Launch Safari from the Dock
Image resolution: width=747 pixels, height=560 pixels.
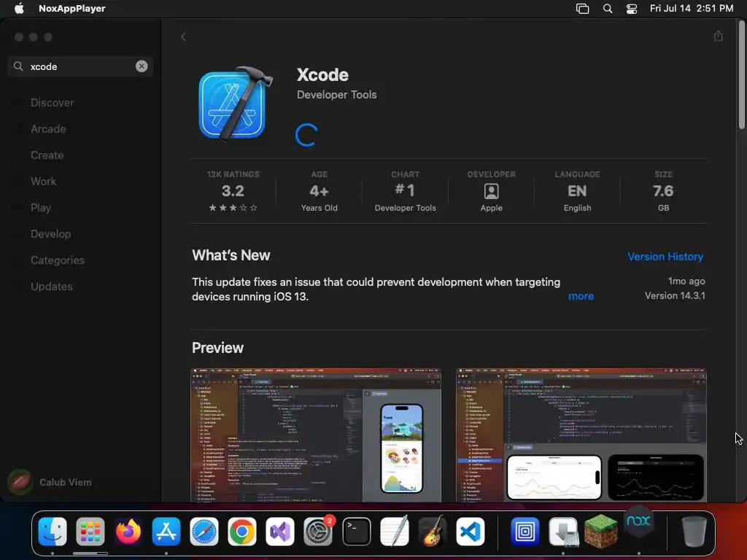(x=204, y=531)
